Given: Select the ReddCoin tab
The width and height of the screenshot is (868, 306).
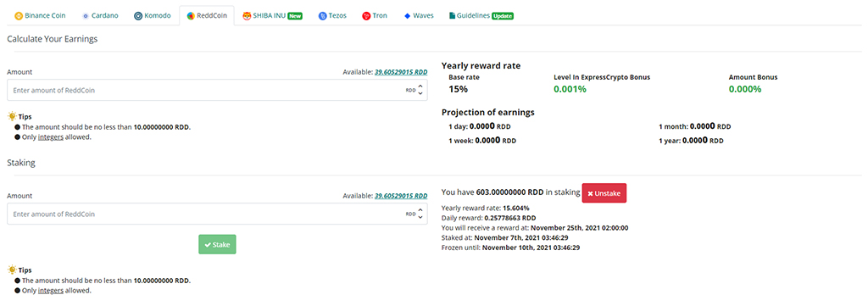Looking at the screenshot, I should [x=207, y=16].
